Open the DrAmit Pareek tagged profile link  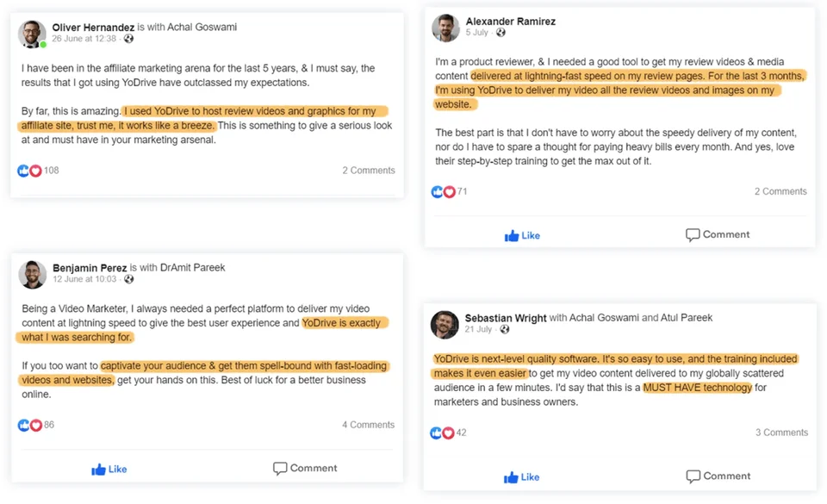pos(192,267)
